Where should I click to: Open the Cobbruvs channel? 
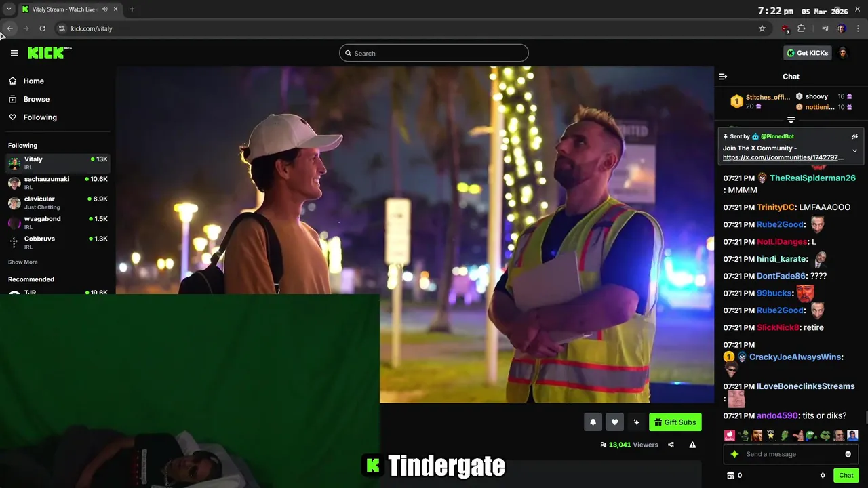[58, 242]
